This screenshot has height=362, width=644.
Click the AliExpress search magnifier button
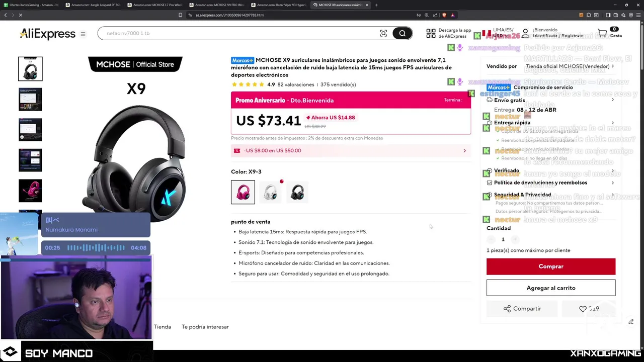click(403, 33)
